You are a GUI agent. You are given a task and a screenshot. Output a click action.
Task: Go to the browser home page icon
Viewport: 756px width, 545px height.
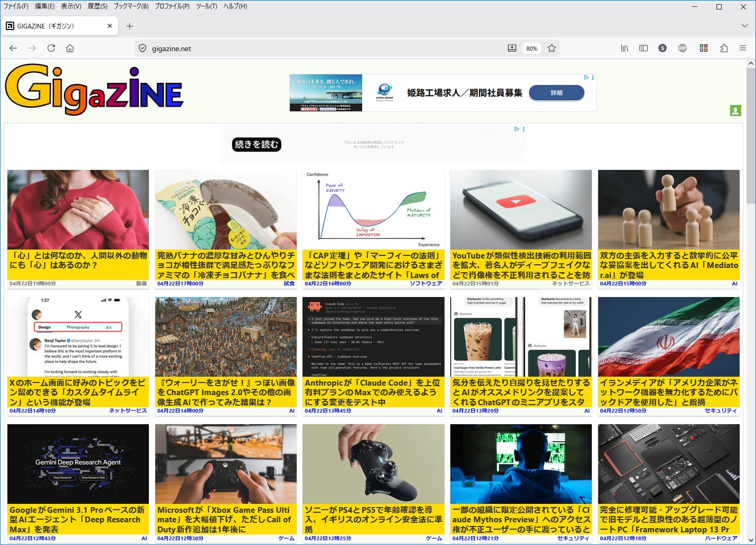tap(70, 48)
